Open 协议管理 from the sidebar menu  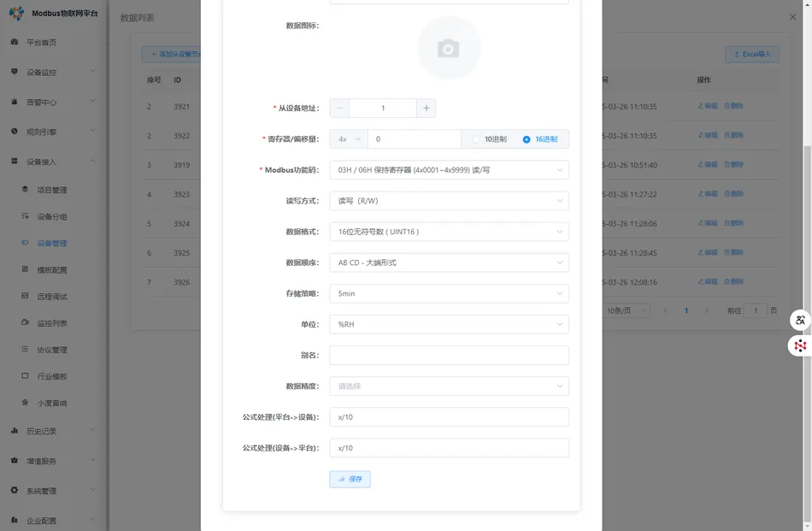click(x=51, y=348)
